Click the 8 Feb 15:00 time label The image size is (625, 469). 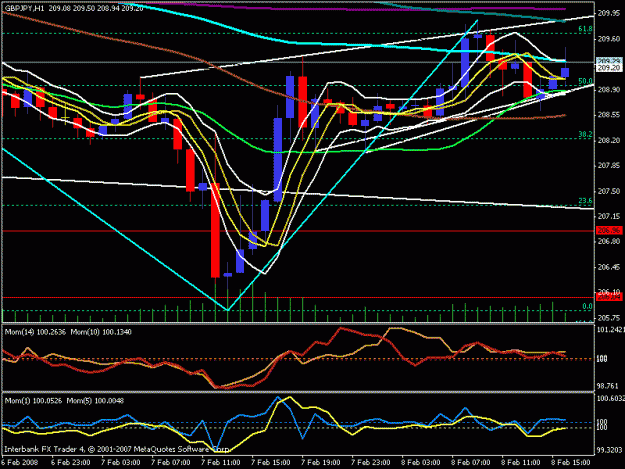(570, 463)
